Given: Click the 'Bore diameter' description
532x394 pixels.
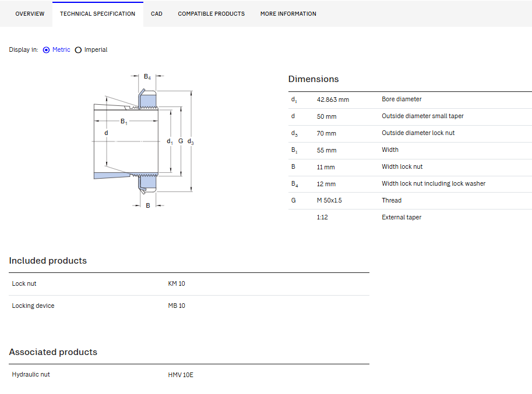Looking at the screenshot, I should [401, 99].
